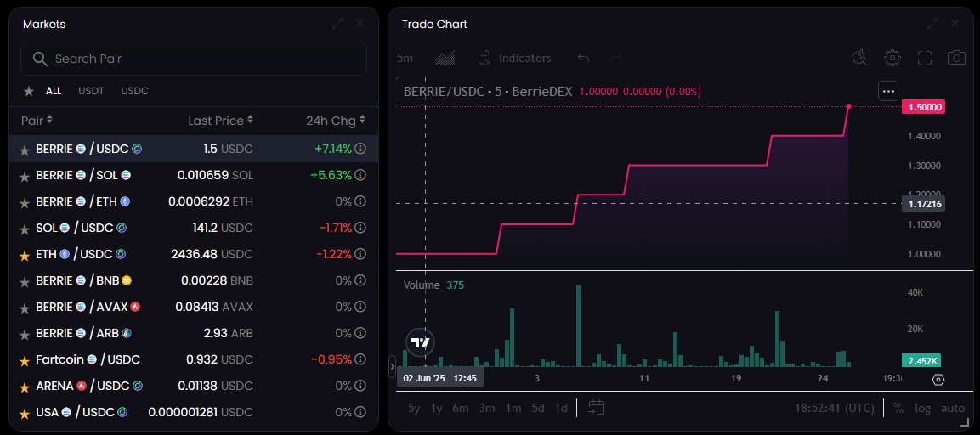Set chart range to 5y
Image resolution: width=980 pixels, height=435 pixels.
tap(414, 408)
